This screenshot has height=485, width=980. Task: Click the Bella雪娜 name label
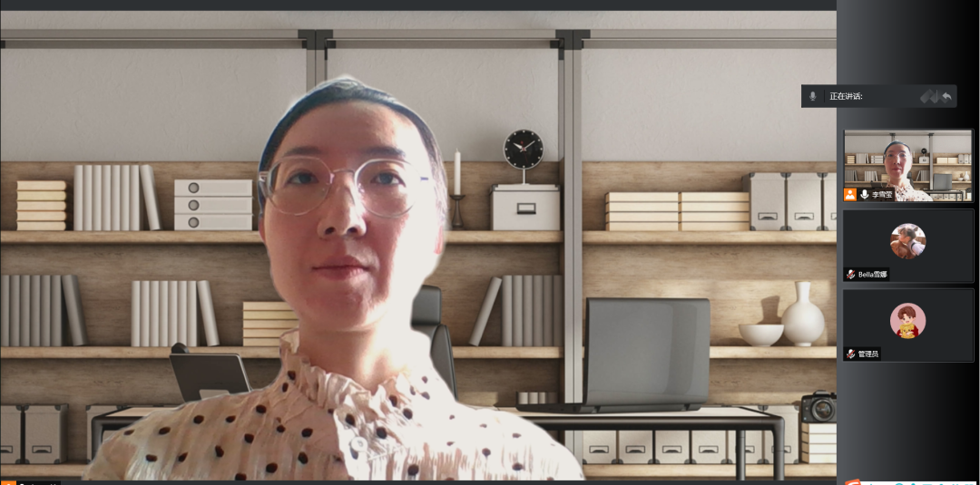[x=873, y=274]
